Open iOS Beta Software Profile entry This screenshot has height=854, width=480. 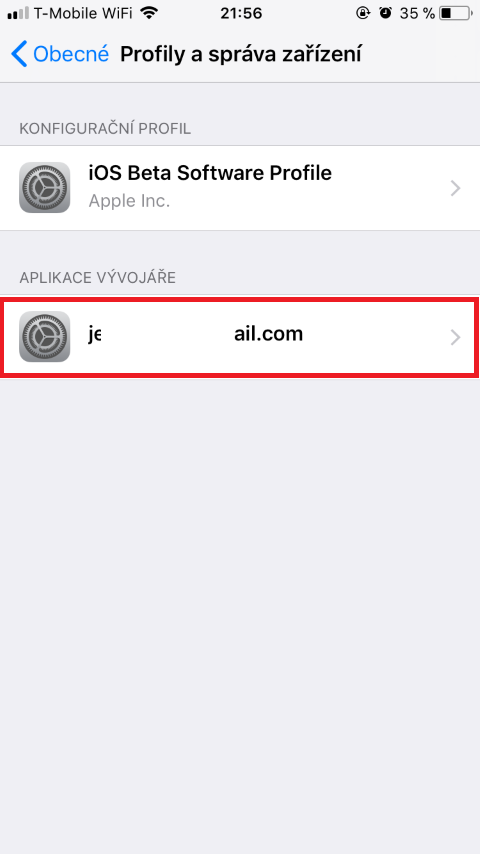point(240,188)
